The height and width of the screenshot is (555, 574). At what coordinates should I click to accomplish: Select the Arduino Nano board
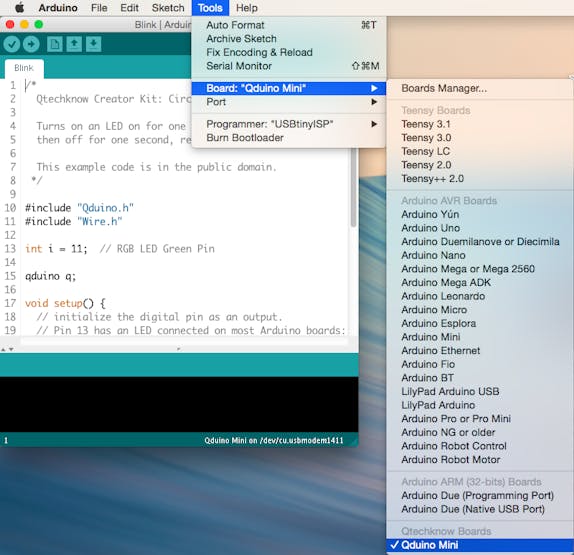coord(480,255)
